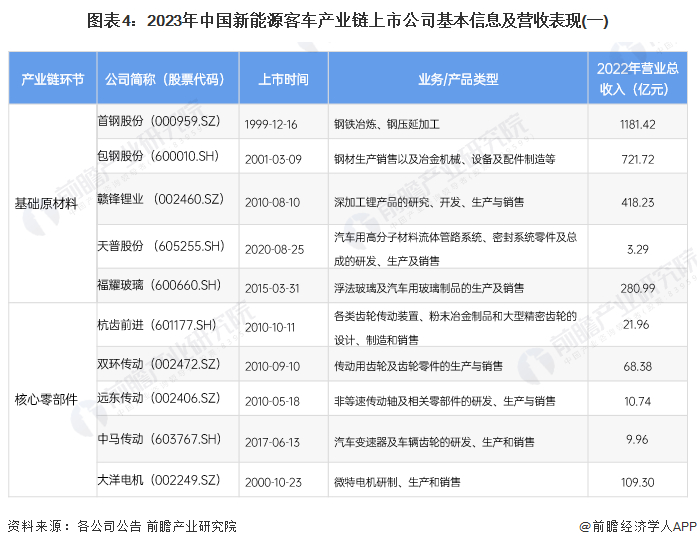The width and height of the screenshot is (697, 547).
Task: Click description 深加工锂产品的研究、开发
Action: click(x=429, y=202)
